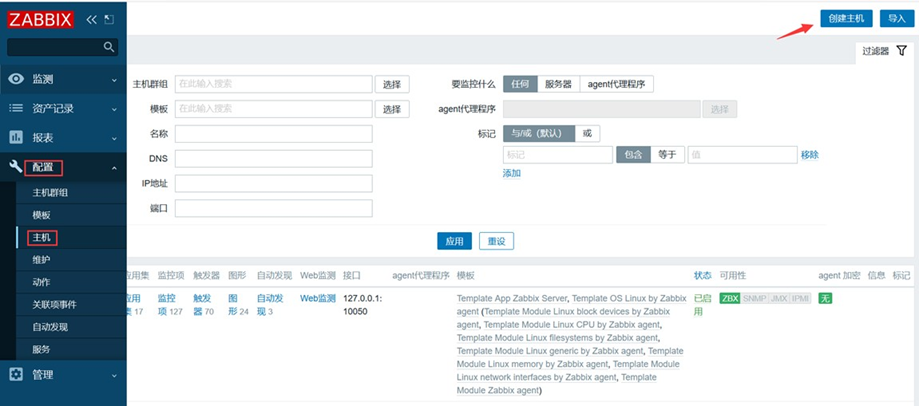Click the chart icon for 报表

coord(16,138)
